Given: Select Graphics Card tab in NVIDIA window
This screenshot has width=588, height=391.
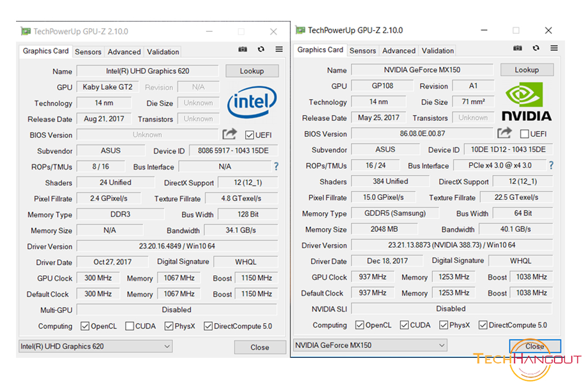Looking at the screenshot, I should 320,50.
